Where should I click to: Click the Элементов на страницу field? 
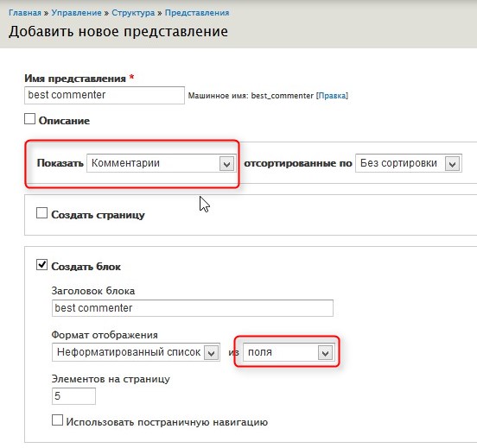point(73,396)
